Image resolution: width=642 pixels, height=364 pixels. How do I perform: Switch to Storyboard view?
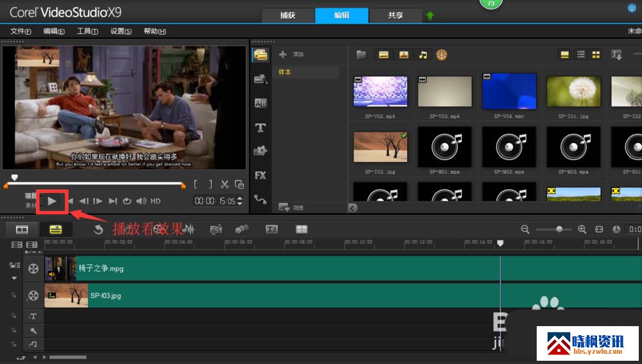[x=22, y=229]
